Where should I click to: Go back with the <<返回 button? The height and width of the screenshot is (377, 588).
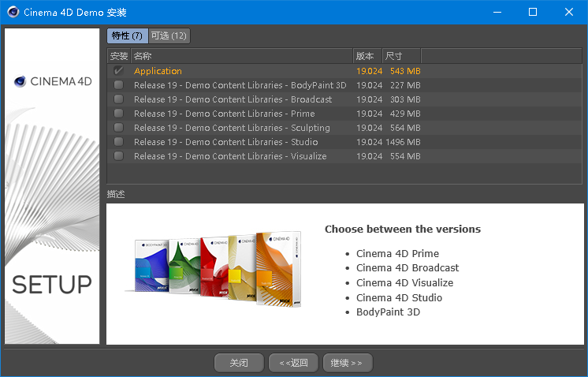(294, 363)
